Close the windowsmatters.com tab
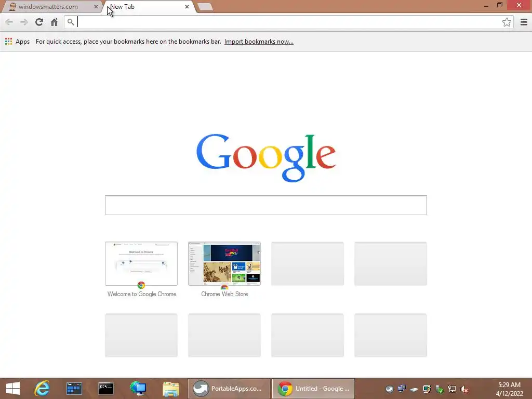 (96, 6)
